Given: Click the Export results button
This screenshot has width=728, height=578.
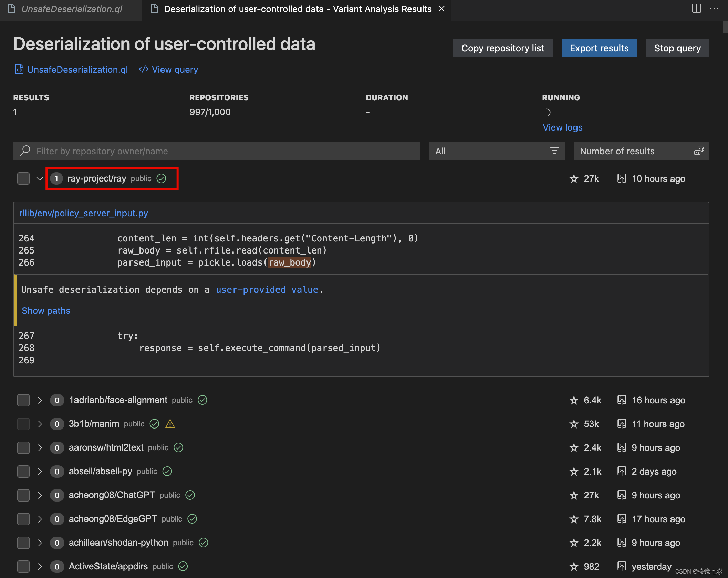Looking at the screenshot, I should 599,48.
